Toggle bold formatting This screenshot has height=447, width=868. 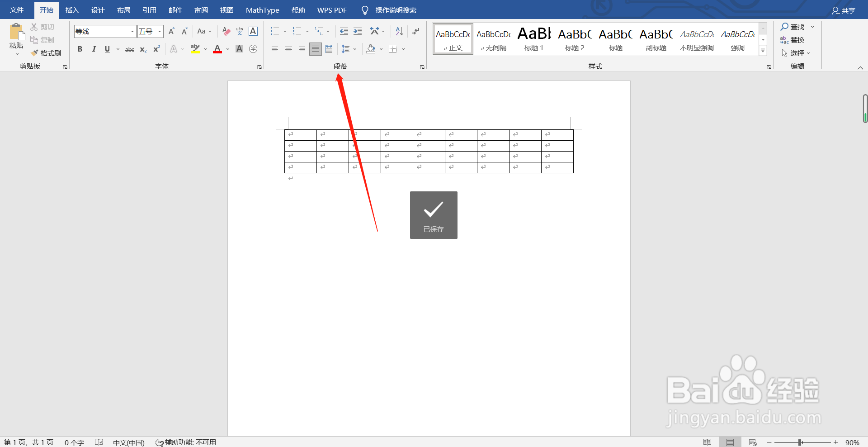click(80, 49)
